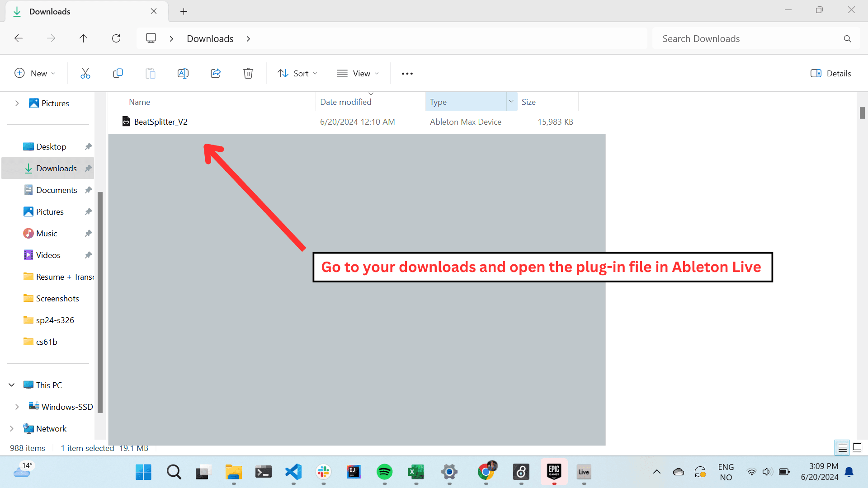This screenshot has width=868, height=488.
Task: Expand the Windows-SSD tree item
Action: pos(17,406)
